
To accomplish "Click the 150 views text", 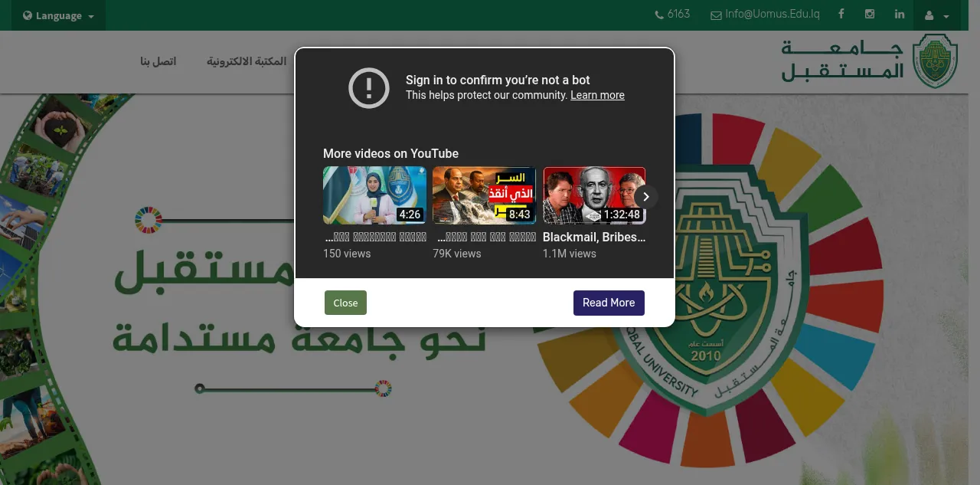I will pyautogui.click(x=347, y=254).
